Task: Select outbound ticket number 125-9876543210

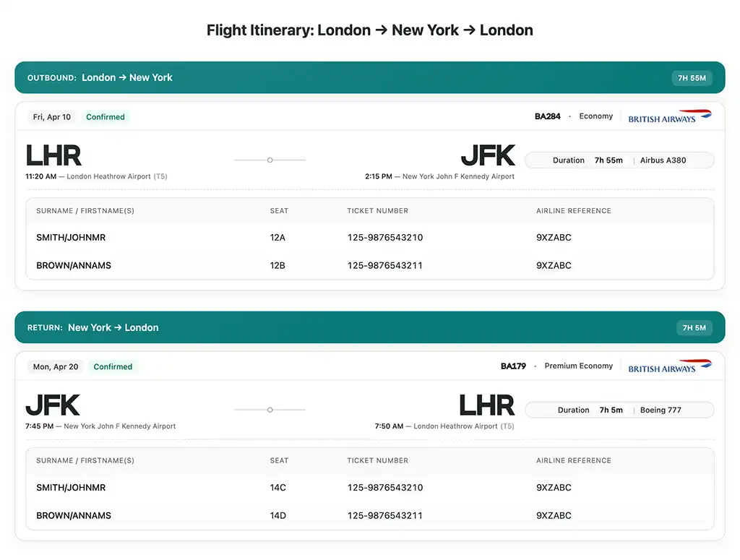Action: (x=384, y=238)
